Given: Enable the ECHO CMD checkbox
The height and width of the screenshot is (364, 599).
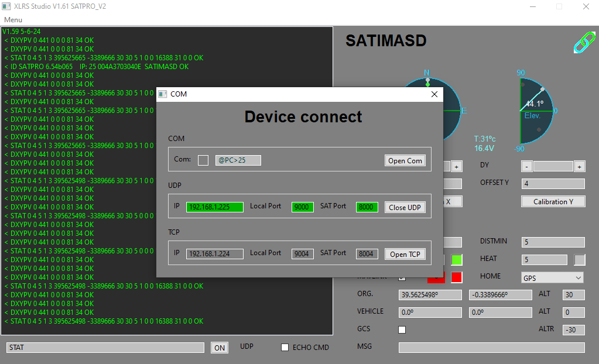Looking at the screenshot, I should [285, 347].
